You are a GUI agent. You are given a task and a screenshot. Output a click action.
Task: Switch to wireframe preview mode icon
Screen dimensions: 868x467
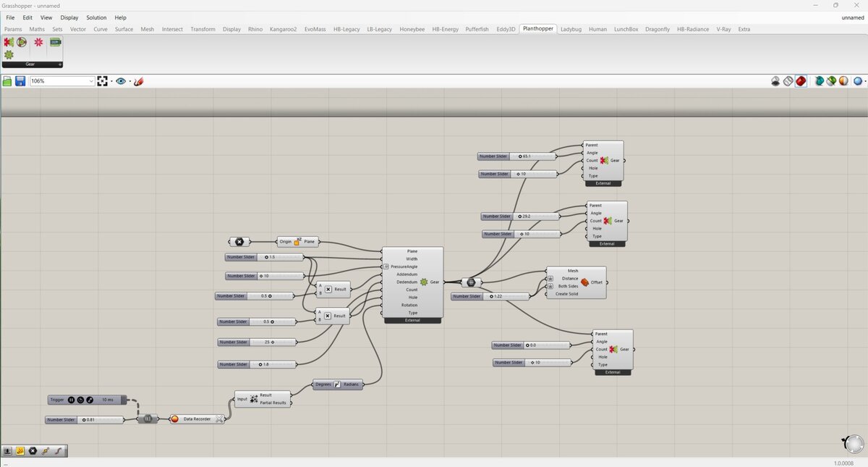[788, 81]
